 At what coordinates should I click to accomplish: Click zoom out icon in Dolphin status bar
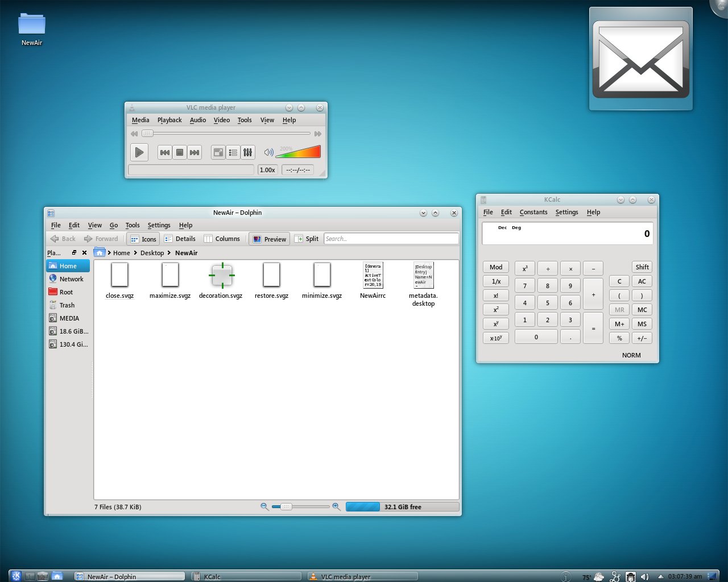264,506
